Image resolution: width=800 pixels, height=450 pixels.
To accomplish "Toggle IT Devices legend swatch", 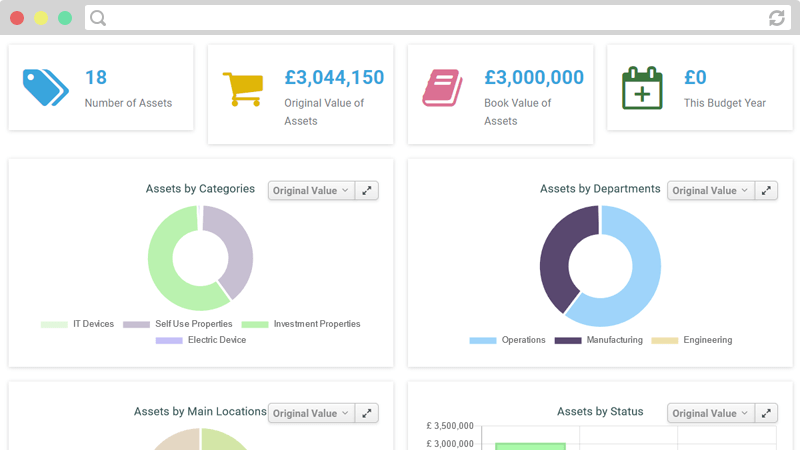I will click(x=54, y=324).
